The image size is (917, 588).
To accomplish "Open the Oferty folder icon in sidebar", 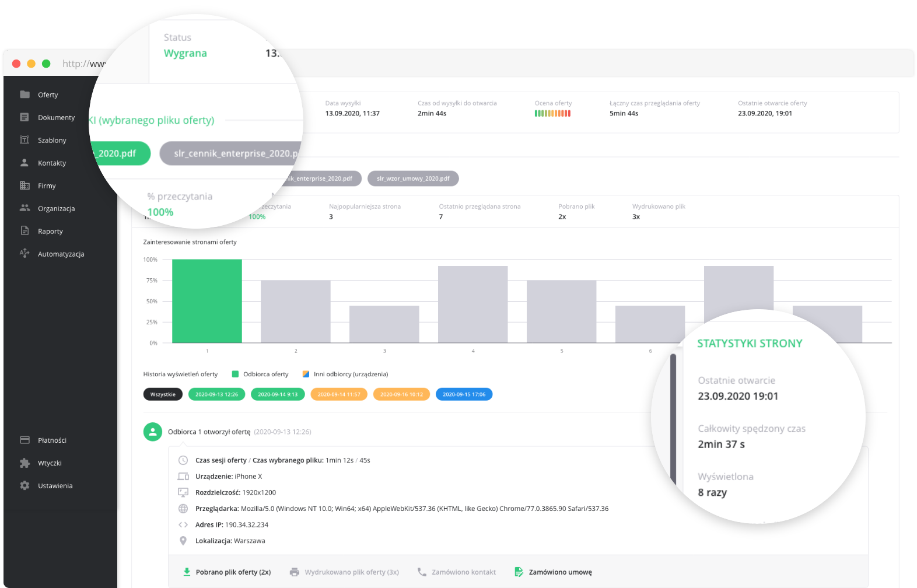I will (24, 94).
